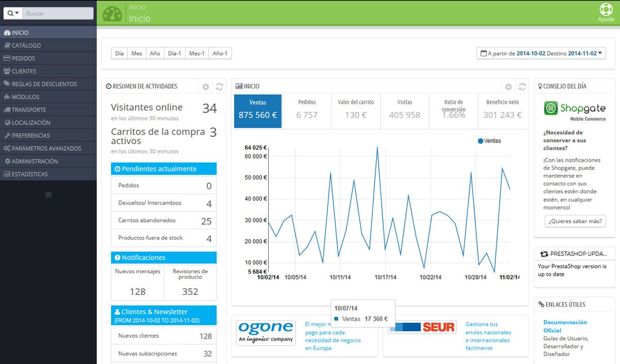This screenshot has height=364, width=620.
Task: Open the ADMINISTRACIÓN menu
Action: 48,162
